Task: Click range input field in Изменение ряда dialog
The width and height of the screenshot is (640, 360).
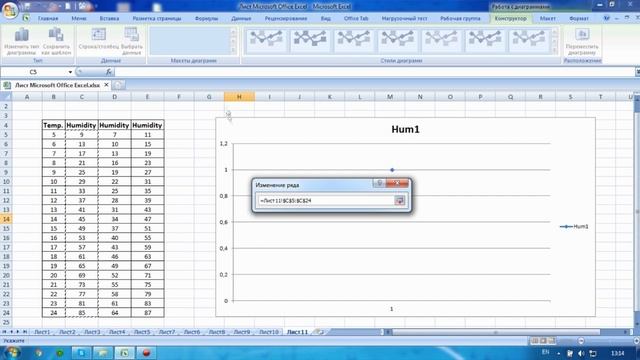Action: point(325,200)
